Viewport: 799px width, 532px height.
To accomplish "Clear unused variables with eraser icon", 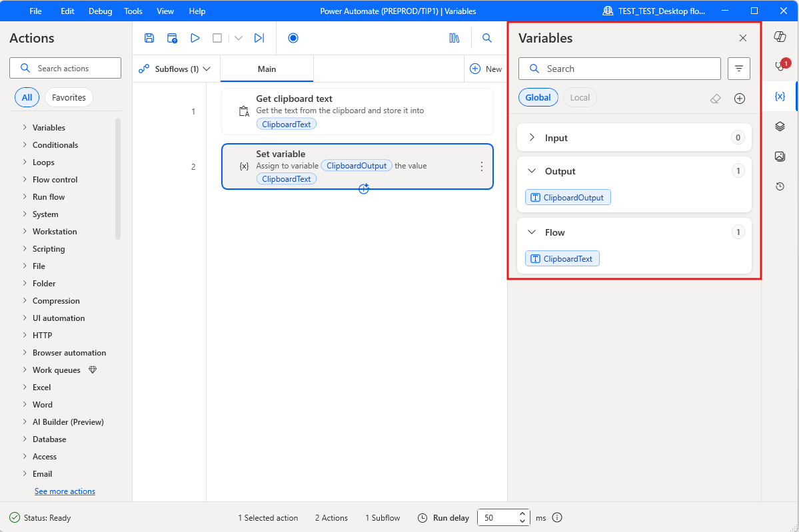I will coord(716,99).
